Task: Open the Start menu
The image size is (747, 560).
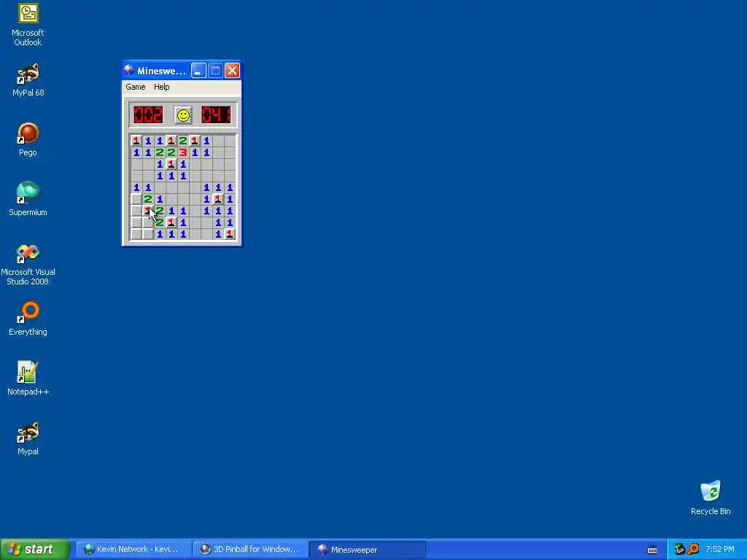Action: point(34,549)
